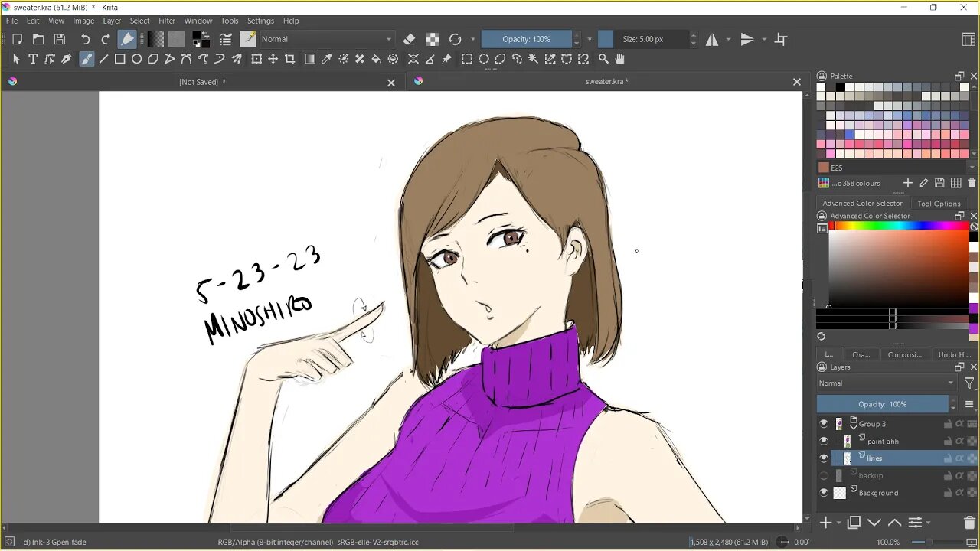Screen dimensions: 980x551
Task: Open a file with the folder icon
Action: pyautogui.click(x=38, y=39)
